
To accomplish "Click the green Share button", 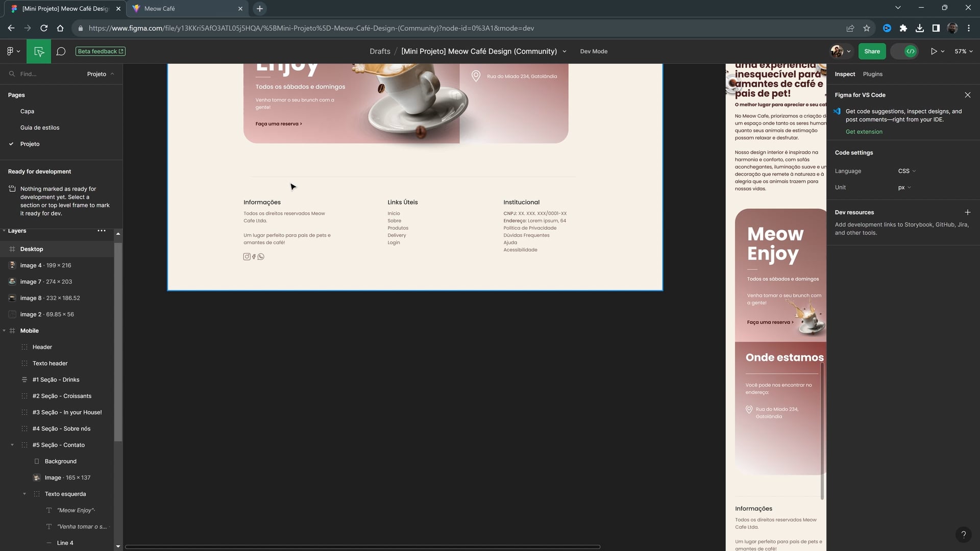I will pos(872,52).
